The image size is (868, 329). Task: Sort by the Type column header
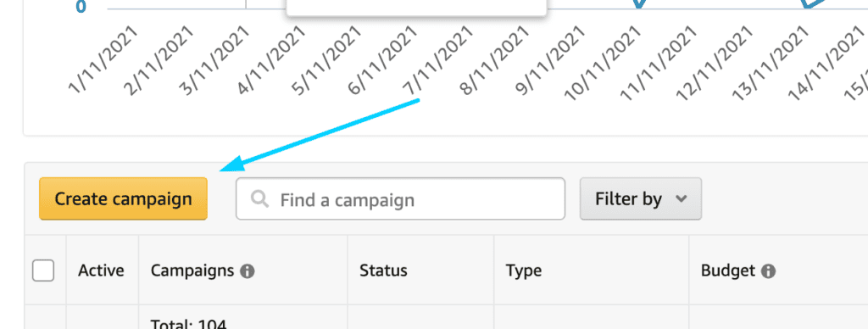click(x=523, y=271)
